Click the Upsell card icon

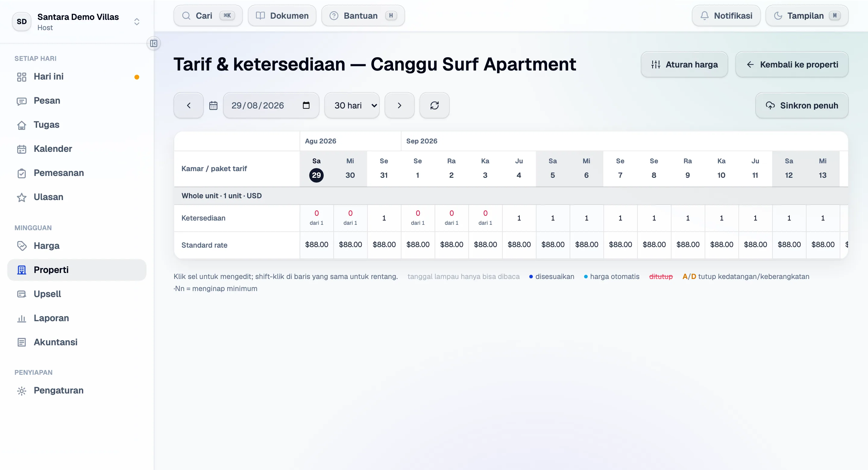coord(22,294)
